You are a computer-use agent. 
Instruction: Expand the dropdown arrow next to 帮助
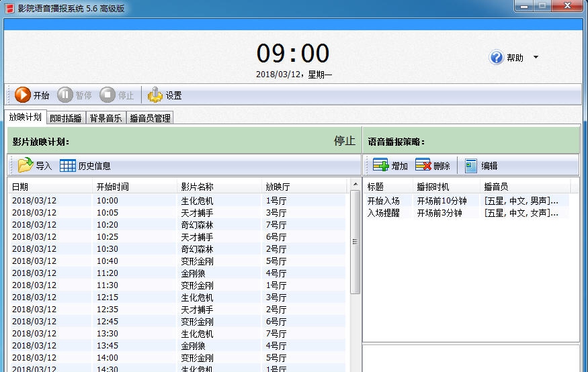click(536, 57)
